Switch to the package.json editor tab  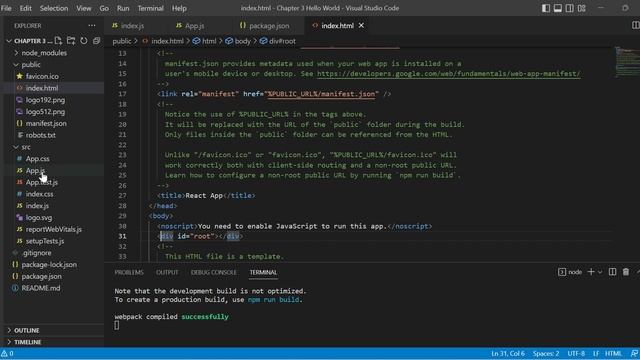point(269,26)
